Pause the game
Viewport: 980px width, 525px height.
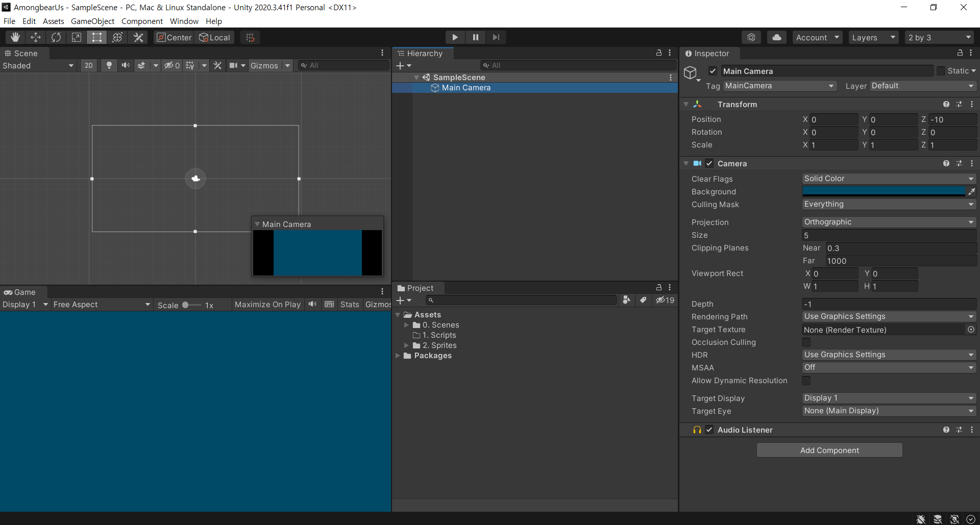475,37
